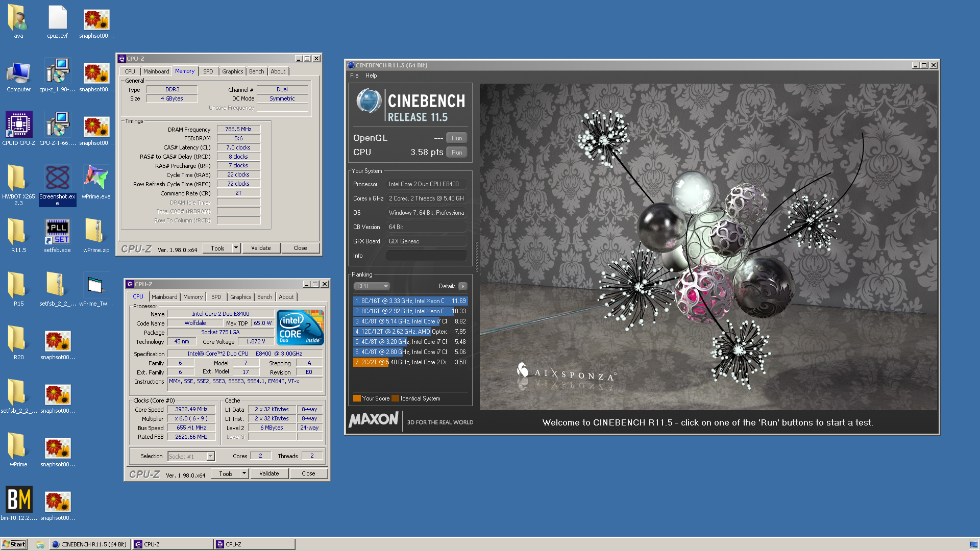
Task: Click the Cinebench globe logo
Action: tap(369, 101)
